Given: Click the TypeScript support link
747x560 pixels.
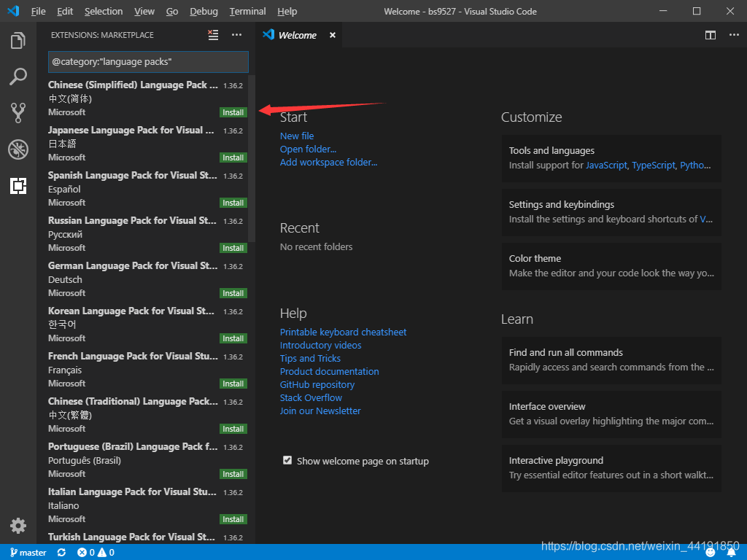Looking at the screenshot, I should click(654, 166).
